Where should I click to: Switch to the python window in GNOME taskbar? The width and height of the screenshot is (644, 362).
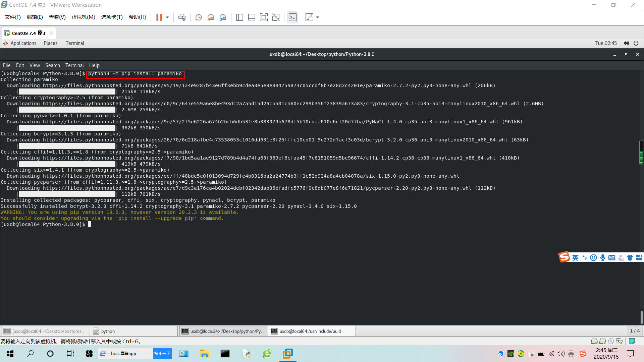click(134, 331)
